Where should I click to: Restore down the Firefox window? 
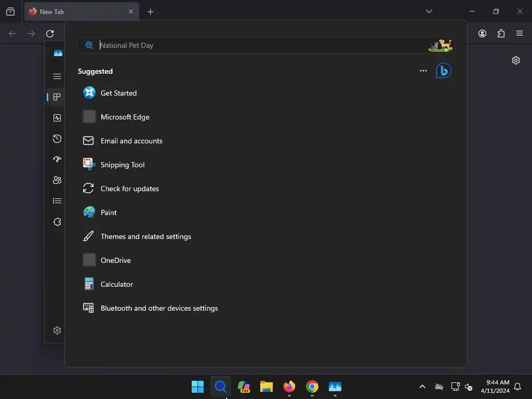click(496, 11)
